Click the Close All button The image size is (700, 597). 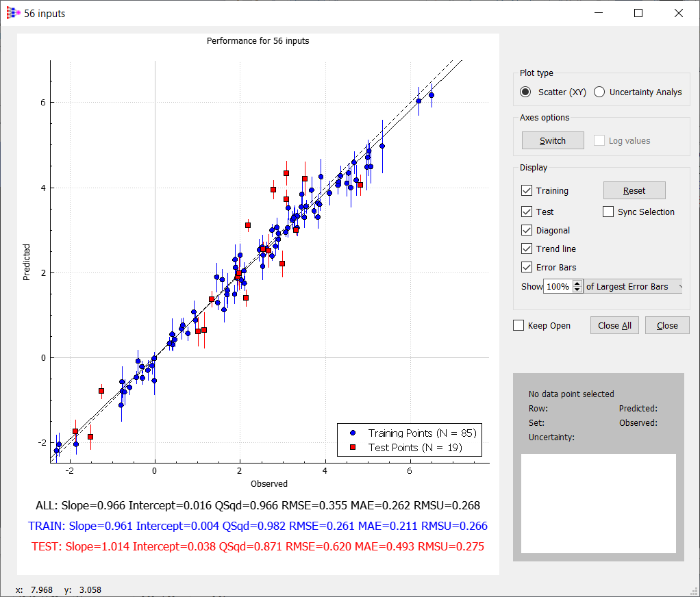(x=614, y=325)
